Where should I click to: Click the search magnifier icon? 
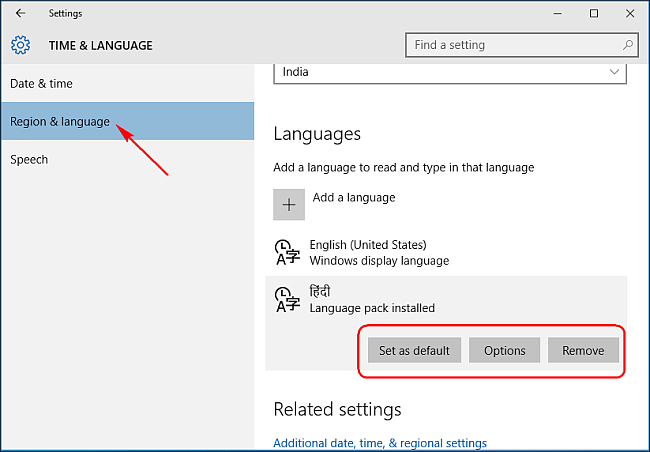click(627, 45)
